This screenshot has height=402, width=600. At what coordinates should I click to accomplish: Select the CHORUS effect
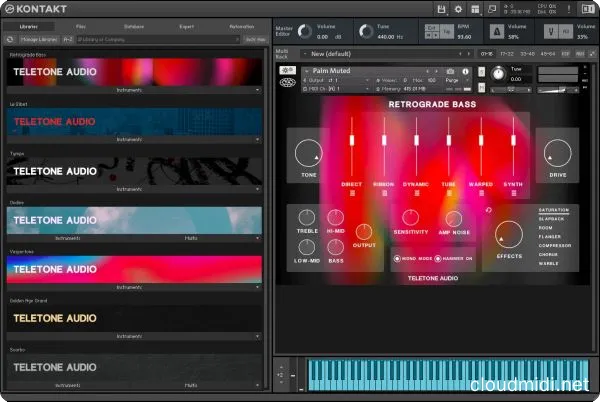click(x=548, y=255)
